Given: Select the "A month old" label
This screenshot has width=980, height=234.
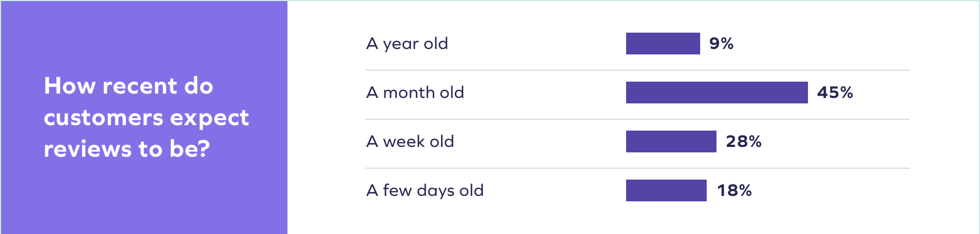Looking at the screenshot, I should click(x=415, y=93).
